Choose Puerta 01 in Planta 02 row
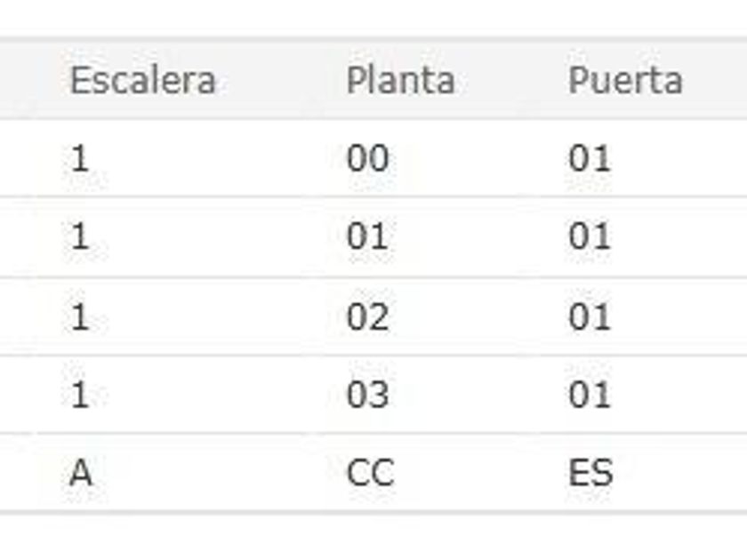The height and width of the screenshot is (560, 747). point(590,316)
